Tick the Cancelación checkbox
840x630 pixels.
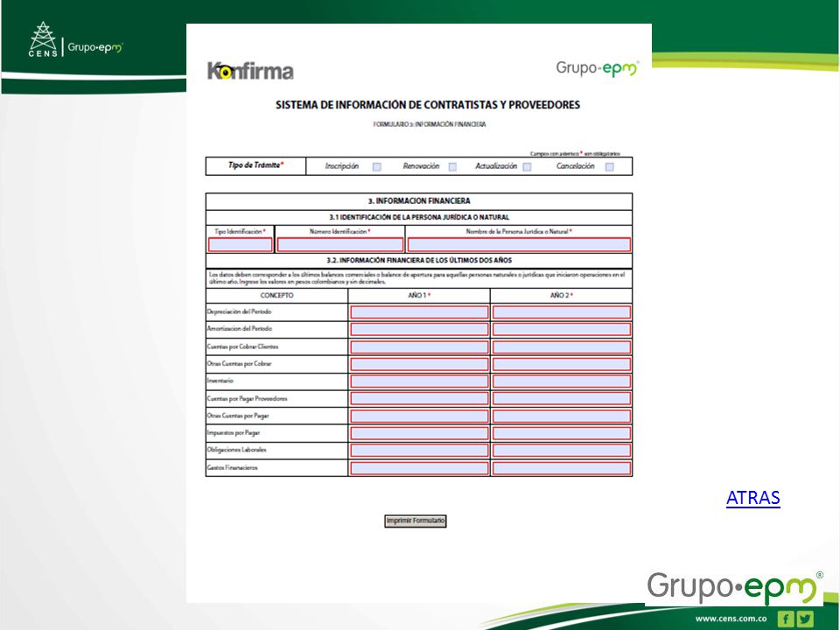(610, 167)
